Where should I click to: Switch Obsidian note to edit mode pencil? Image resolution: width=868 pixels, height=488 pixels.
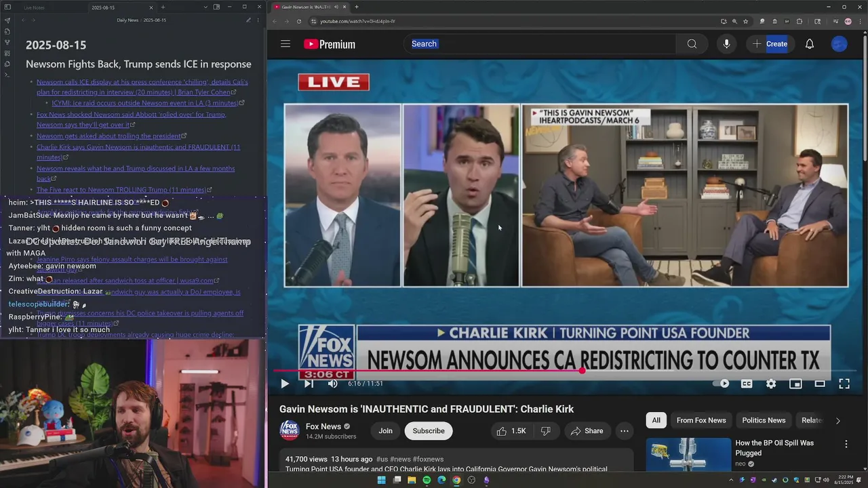click(249, 20)
